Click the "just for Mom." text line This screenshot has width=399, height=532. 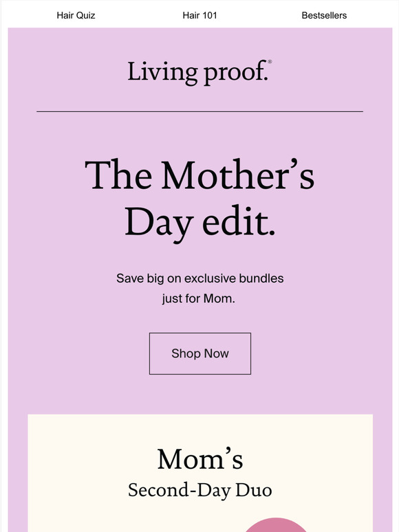[199, 298]
